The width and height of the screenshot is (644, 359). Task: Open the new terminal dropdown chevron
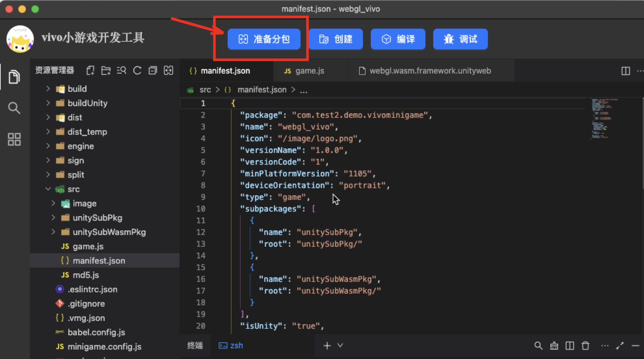coord(340,345)
